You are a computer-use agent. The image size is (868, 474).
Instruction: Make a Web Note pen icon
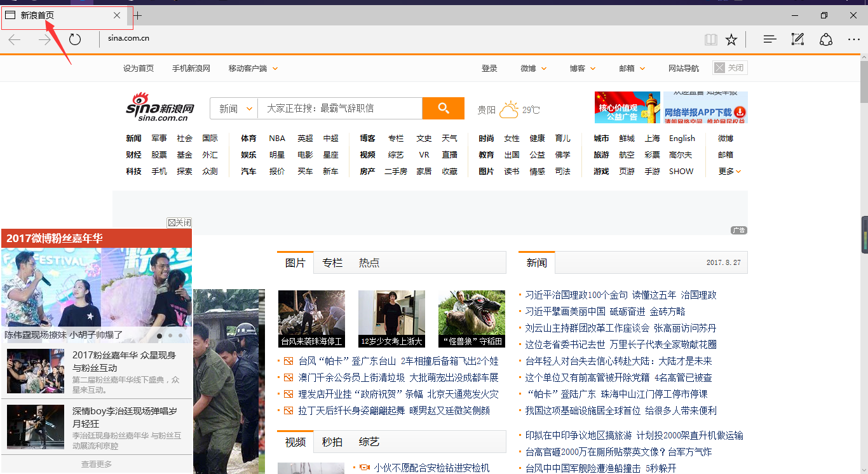[x=797, y=39]
